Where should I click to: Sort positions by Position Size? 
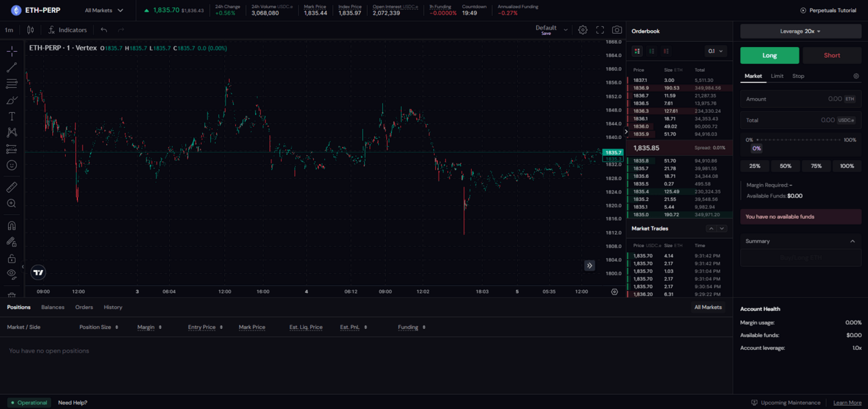[99, 327]
